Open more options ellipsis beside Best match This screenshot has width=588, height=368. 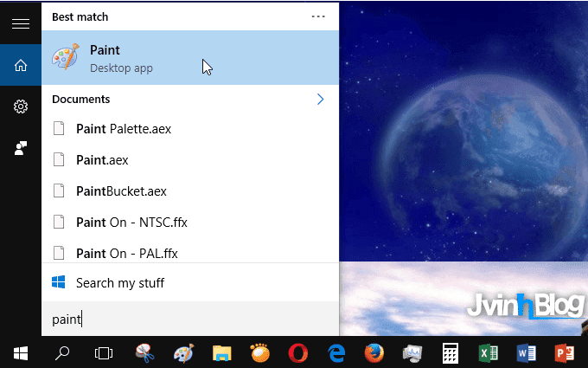(318, 16)
